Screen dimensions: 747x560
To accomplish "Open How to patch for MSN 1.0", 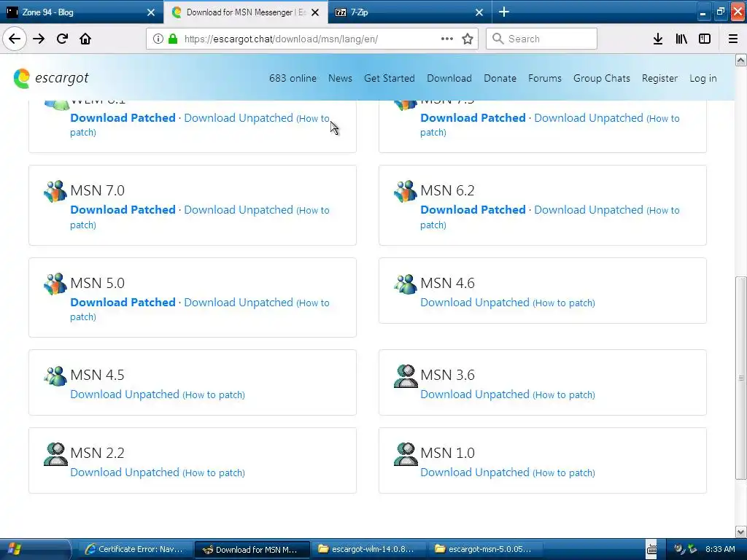I will click(x=564, y=472).
